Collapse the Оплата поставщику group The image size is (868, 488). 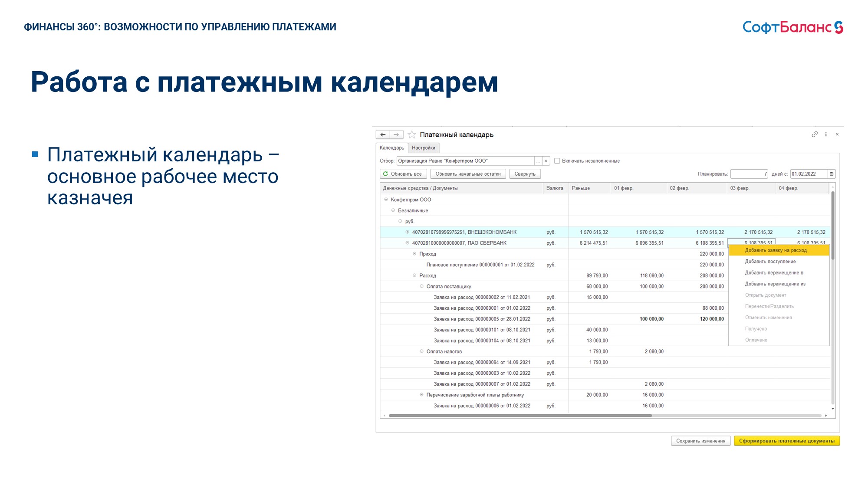(421, 286)
